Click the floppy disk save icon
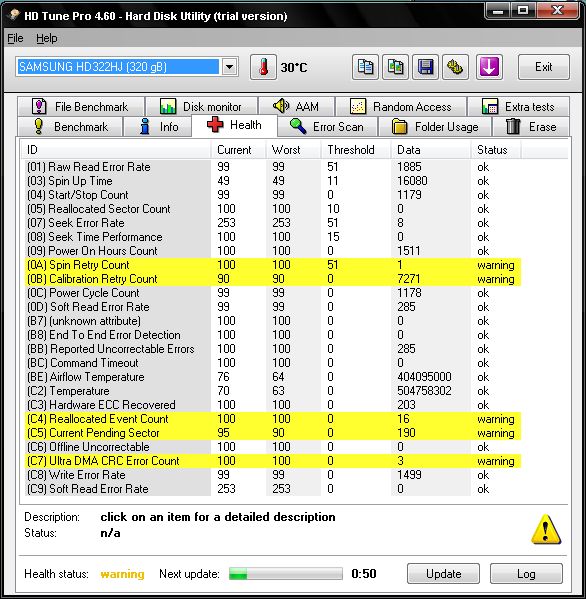Image resolution: width=586 pixels, height=599 pixels. tap(425, 67)
